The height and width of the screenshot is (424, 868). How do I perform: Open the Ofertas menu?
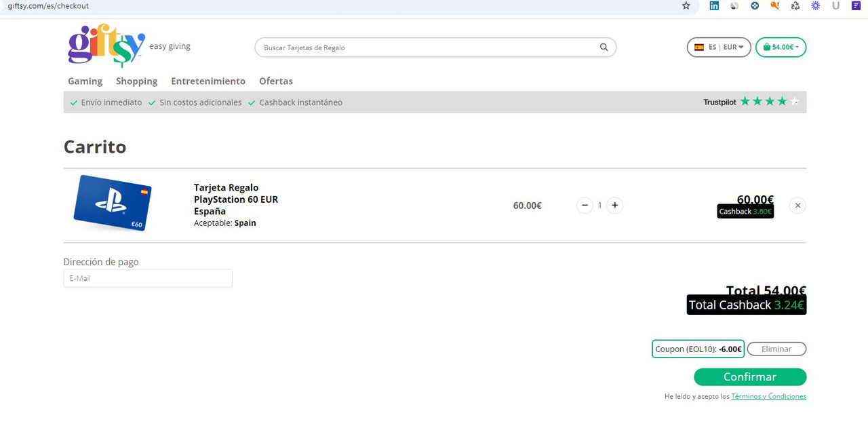pyautogui.click(x=276, y=81)
